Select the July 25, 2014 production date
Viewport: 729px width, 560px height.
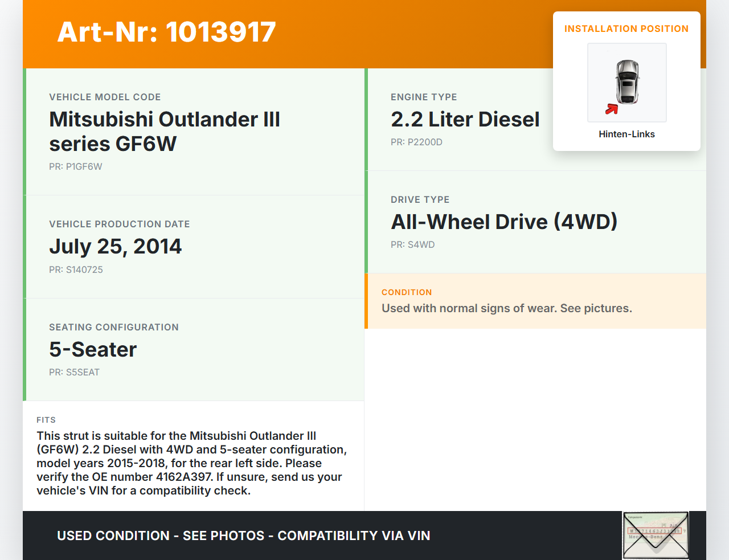[x=115, y=247]
